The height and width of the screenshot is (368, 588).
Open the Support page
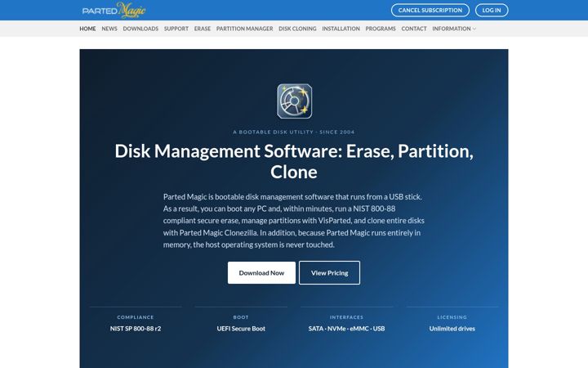pyautogui.click(x=176, y=29)
